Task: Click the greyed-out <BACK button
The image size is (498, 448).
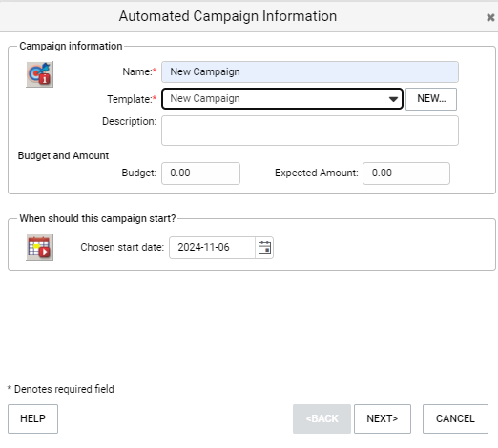Action: 322,418
